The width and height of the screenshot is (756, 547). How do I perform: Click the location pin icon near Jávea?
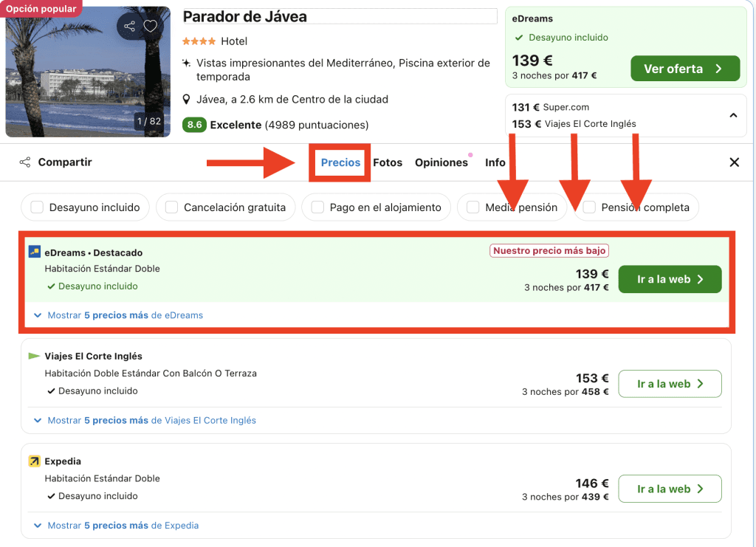(188, 100)
